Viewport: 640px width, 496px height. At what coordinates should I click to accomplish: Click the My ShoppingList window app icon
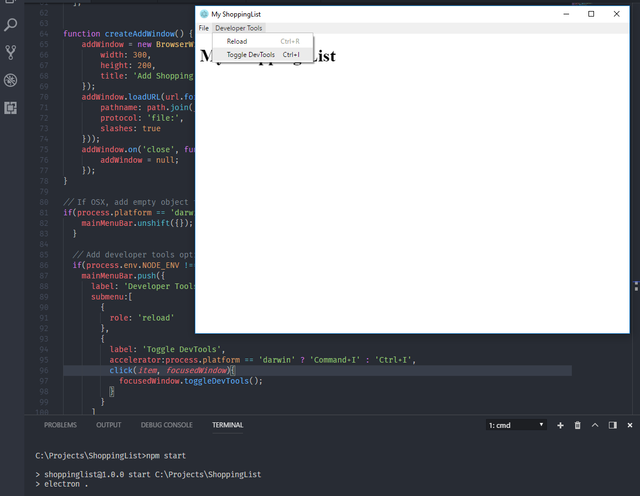coord(204,14)
